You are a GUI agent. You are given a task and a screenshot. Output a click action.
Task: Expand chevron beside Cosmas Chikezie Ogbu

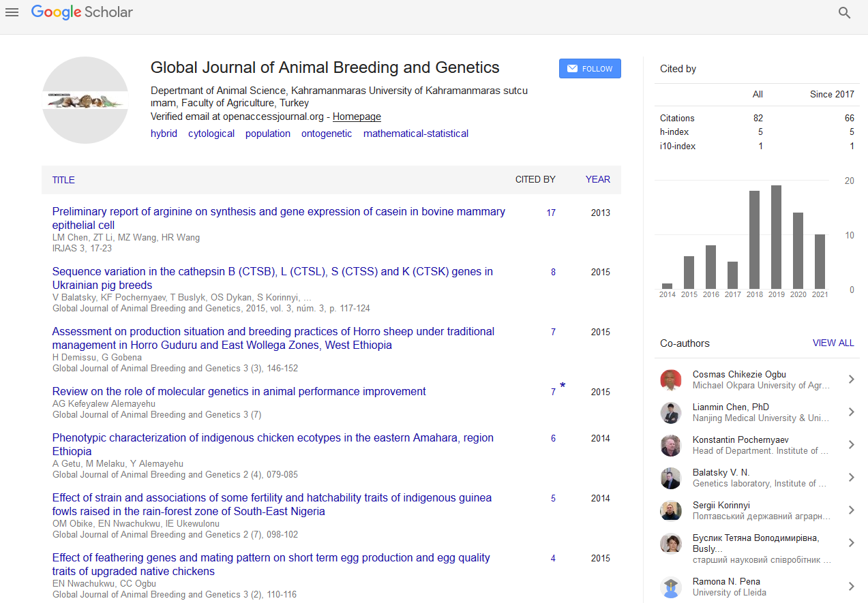[851, 380]
